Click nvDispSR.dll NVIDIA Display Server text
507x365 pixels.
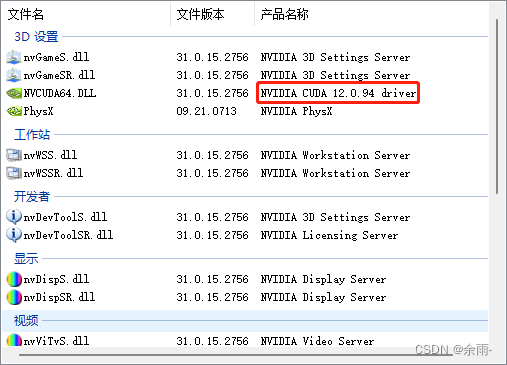point(323,297)
